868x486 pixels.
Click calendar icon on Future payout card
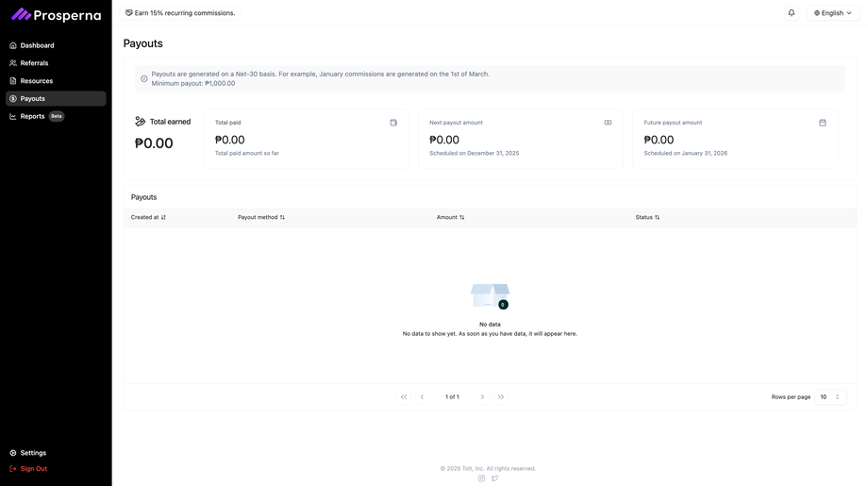tap(823, 123)
